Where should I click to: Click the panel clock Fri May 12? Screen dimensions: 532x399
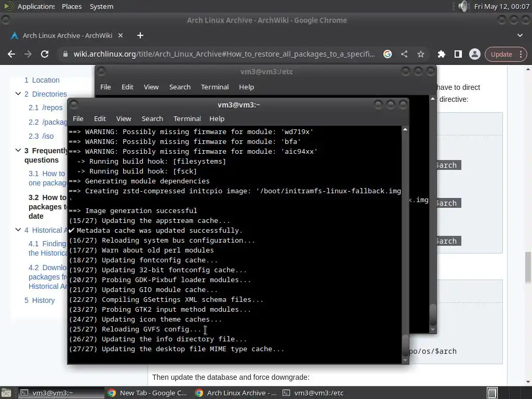[x=501, y=6]
